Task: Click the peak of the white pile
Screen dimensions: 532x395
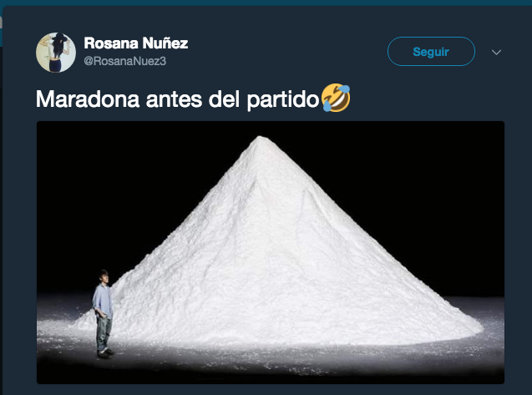Action: [260, 139]
